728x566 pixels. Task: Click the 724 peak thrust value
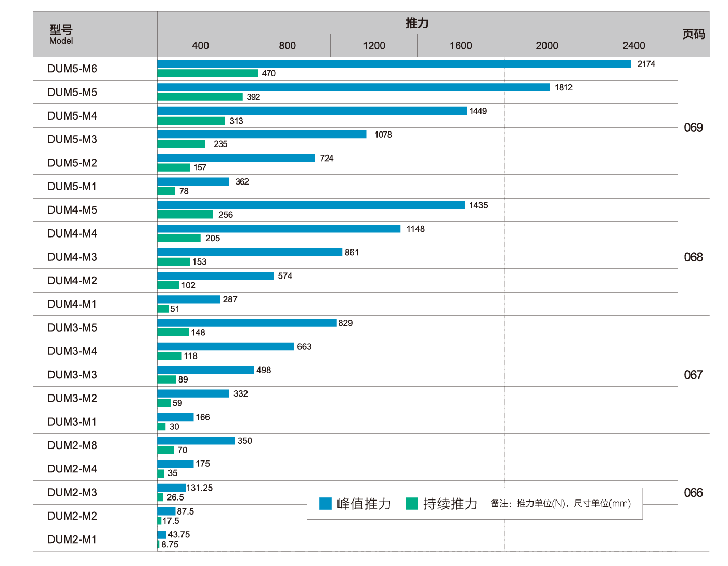(x=327, y=158)
